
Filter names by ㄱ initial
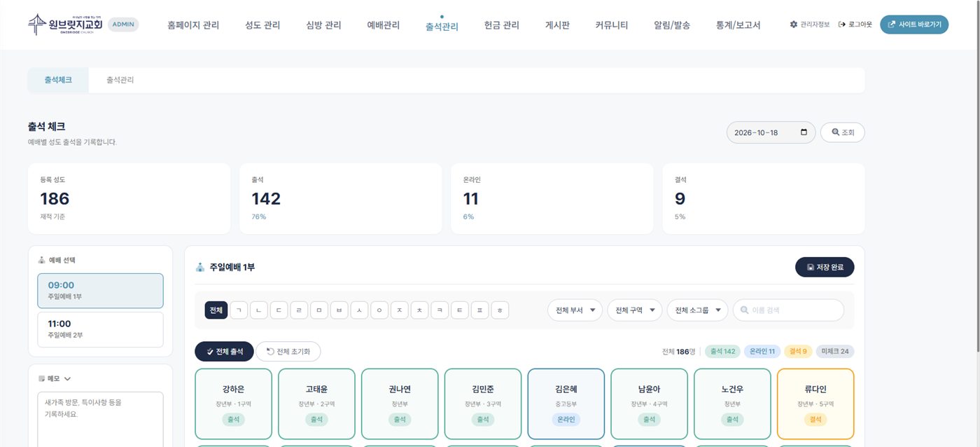(239, 310)
